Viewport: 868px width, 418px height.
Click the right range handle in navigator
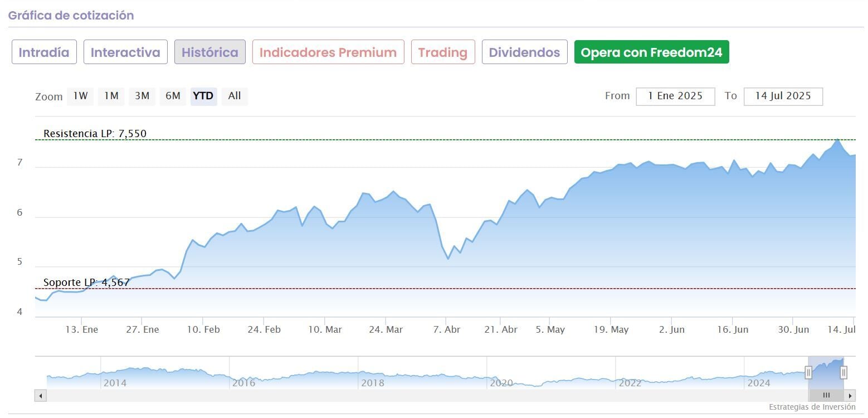843,373
